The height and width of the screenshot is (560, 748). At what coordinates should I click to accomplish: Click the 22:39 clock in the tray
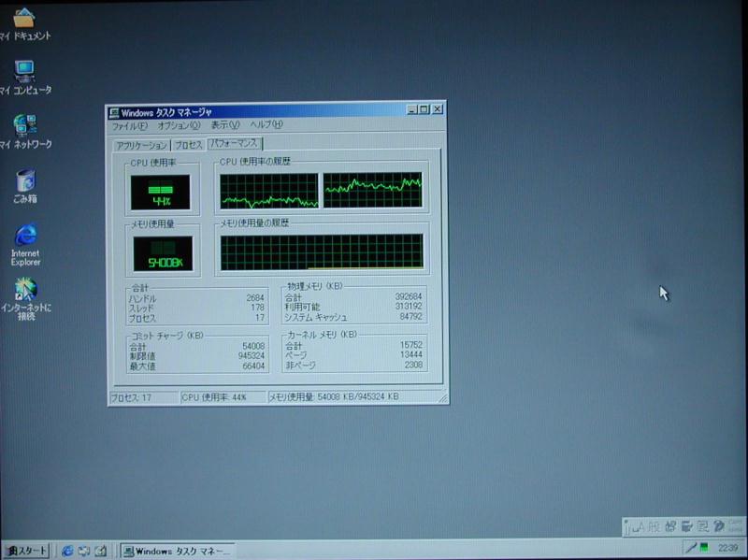728,548
